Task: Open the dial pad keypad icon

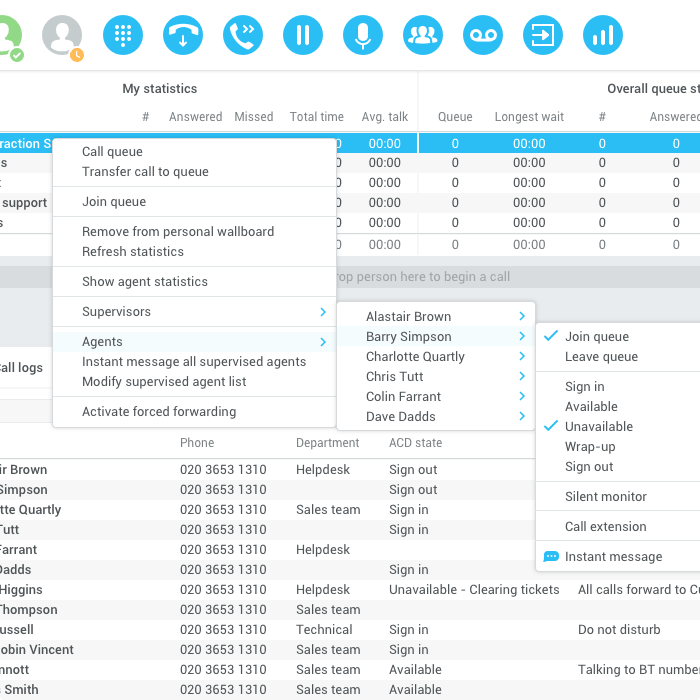Action: [x=123, y=35]
